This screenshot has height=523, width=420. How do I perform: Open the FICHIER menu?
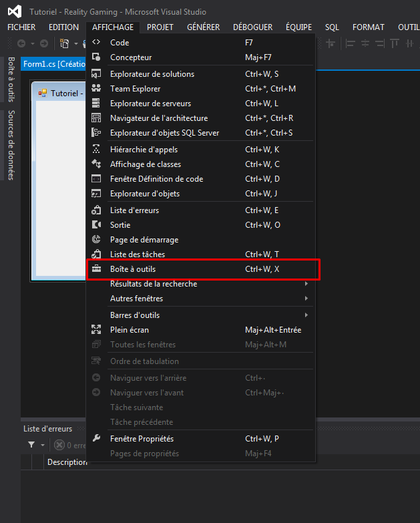click(21, 27)
